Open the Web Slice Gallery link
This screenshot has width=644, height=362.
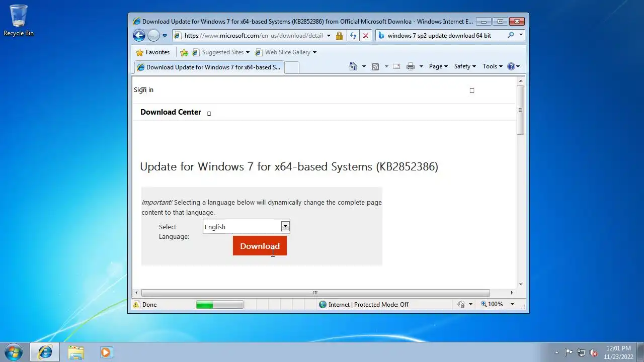[x=286, y=52]
